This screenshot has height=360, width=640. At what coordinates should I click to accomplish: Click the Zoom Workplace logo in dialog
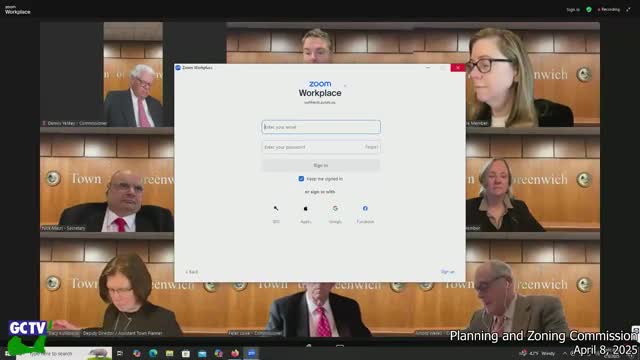pos(320,89)
